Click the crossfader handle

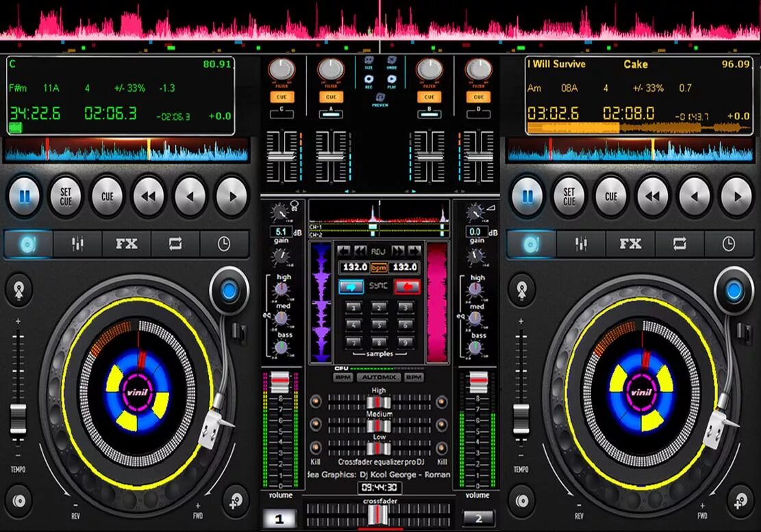click(377, 515)
